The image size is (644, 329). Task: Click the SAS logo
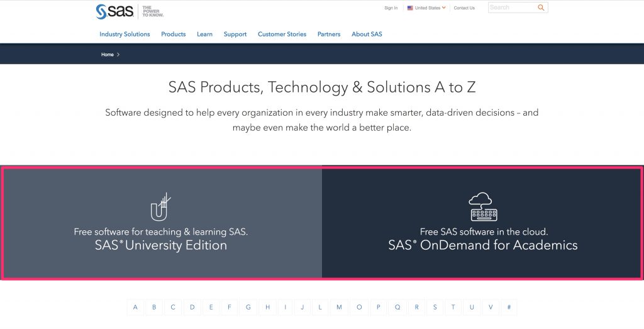pos(114,11)
